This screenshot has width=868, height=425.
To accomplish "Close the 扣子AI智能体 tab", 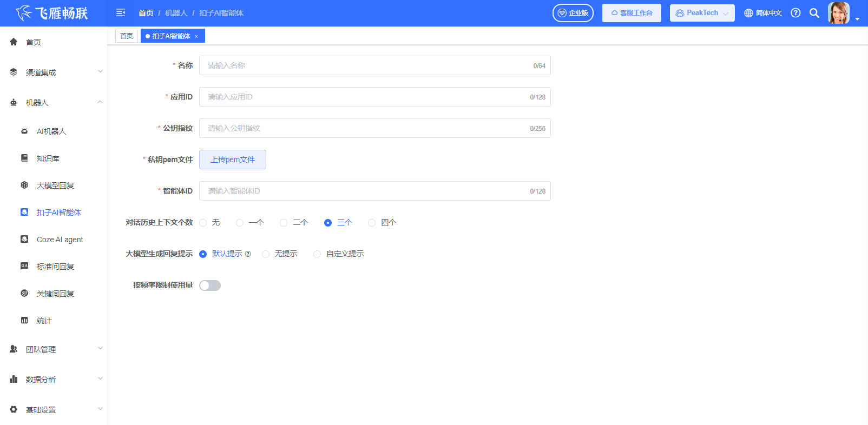I will (x=196, y=36).
